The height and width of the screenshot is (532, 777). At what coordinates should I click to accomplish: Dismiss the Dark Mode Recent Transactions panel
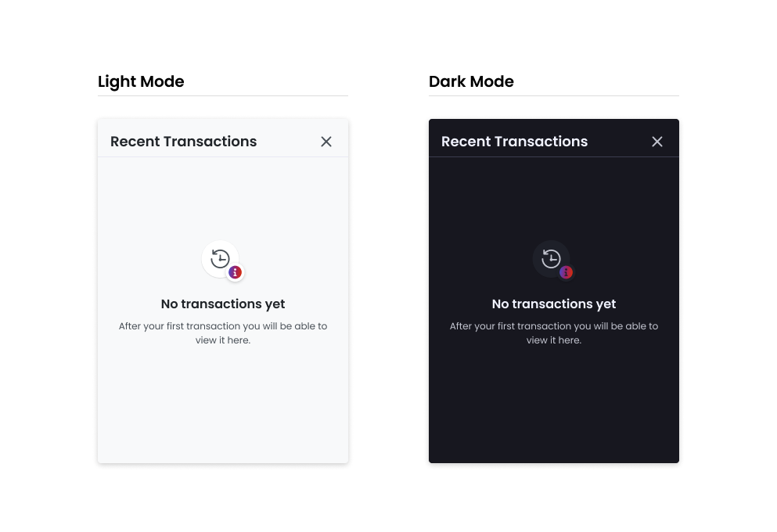[657, 142]
